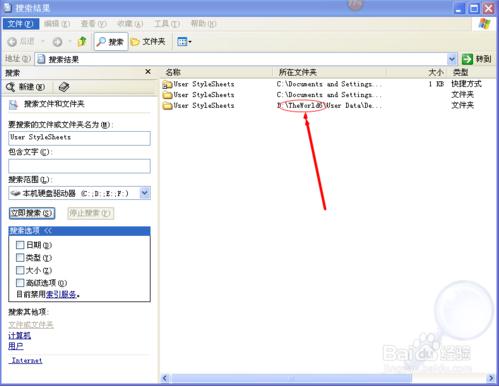Click the Go (转到) button
The height and width of the screenshot is (387, 499).
tap(477, 59)
